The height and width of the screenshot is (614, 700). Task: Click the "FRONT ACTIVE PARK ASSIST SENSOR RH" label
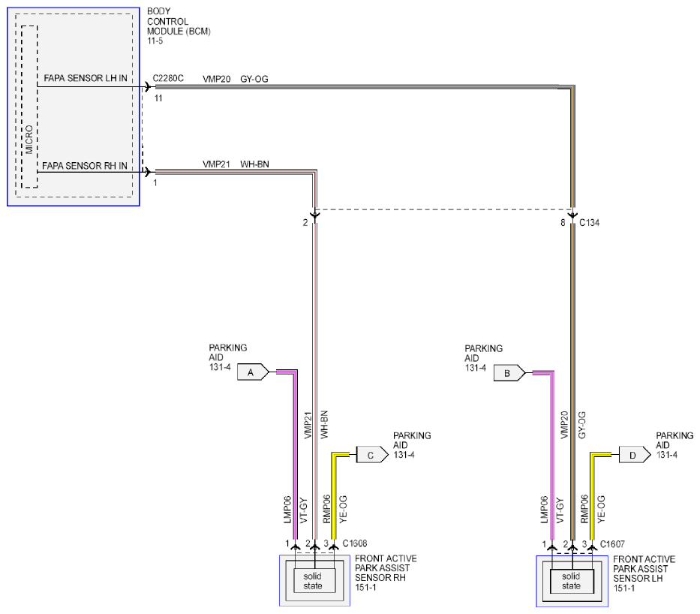tap(386, 568)
